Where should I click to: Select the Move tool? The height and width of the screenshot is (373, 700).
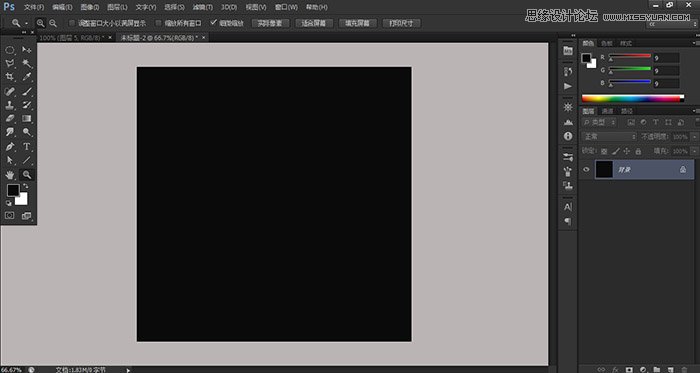click(x=27, y=50)
